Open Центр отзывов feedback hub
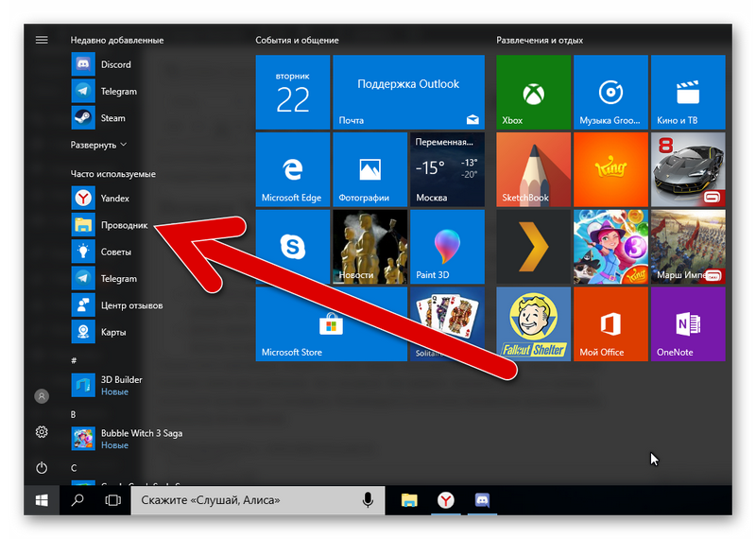The height and width of the screenshot is (539, 756). click(115, 305)
